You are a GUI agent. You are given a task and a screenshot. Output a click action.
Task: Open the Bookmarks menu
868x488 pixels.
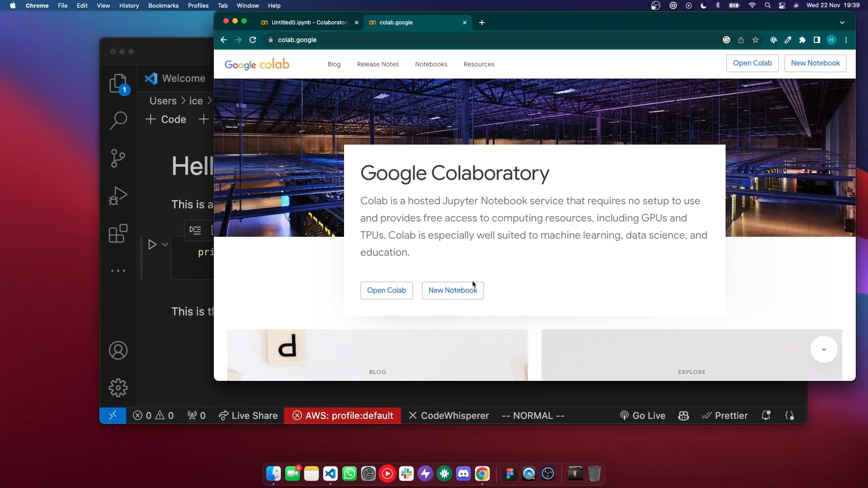point(163,5)
